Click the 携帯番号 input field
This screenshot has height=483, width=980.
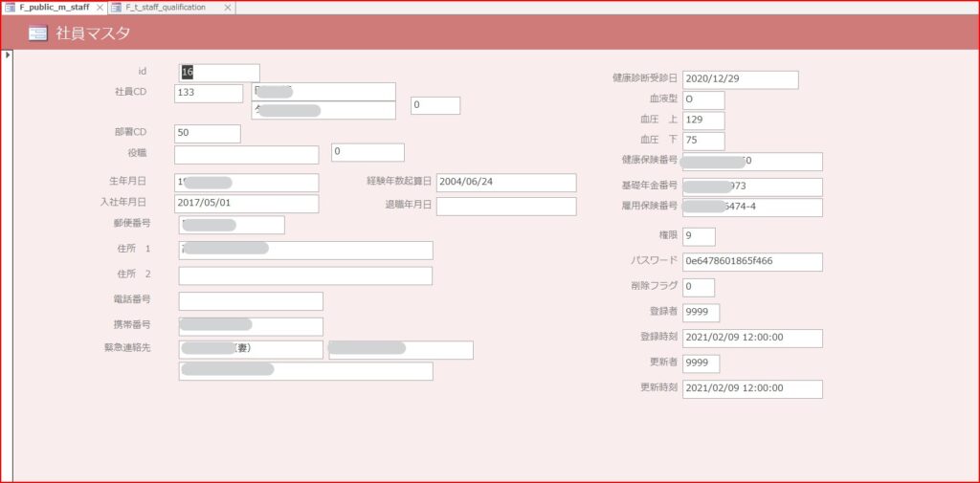point(251,327)
